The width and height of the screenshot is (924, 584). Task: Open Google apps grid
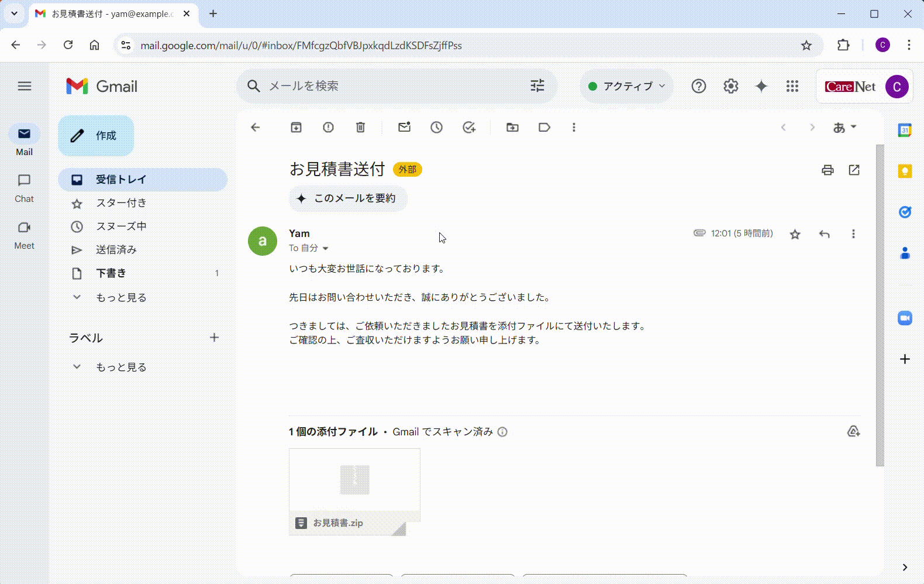(792, 86)
